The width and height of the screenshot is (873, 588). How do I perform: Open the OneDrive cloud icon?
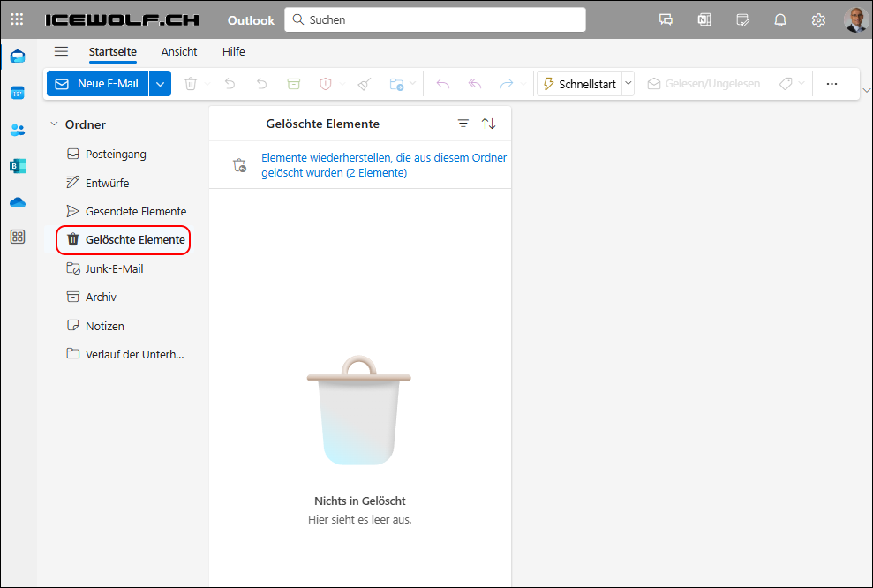(x=18, y=202)
